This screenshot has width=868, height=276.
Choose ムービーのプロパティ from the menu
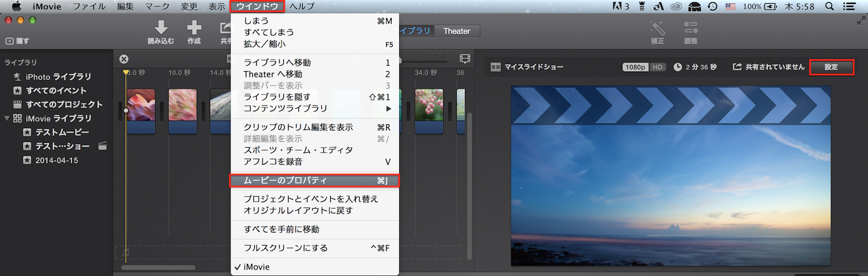[315, 180]
